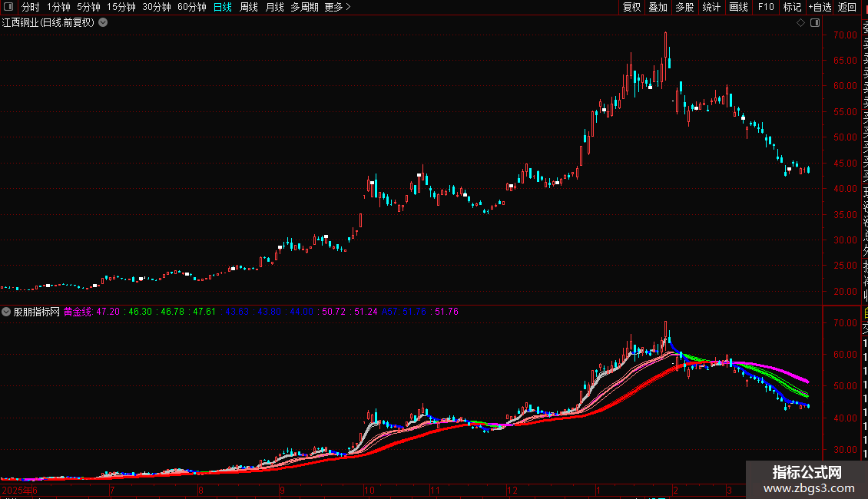Click the A57 indicator label
Viewport: 868px width, 499px height.
[389, 312]
